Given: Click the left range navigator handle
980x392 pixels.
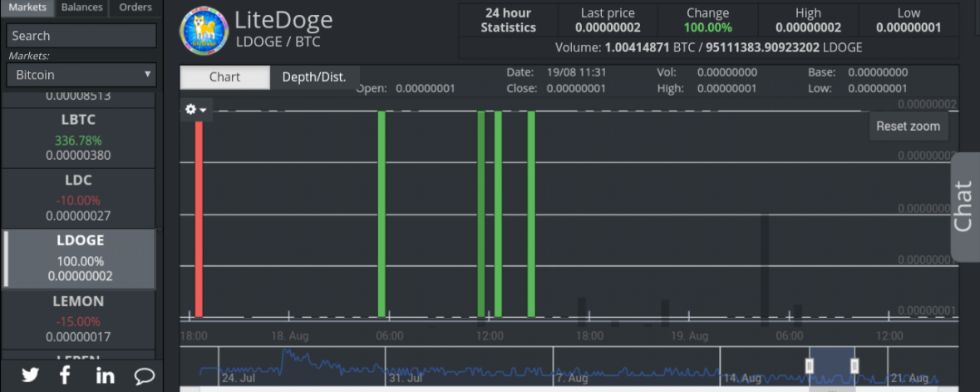Looking at the screenshot, I should point(810,365).
